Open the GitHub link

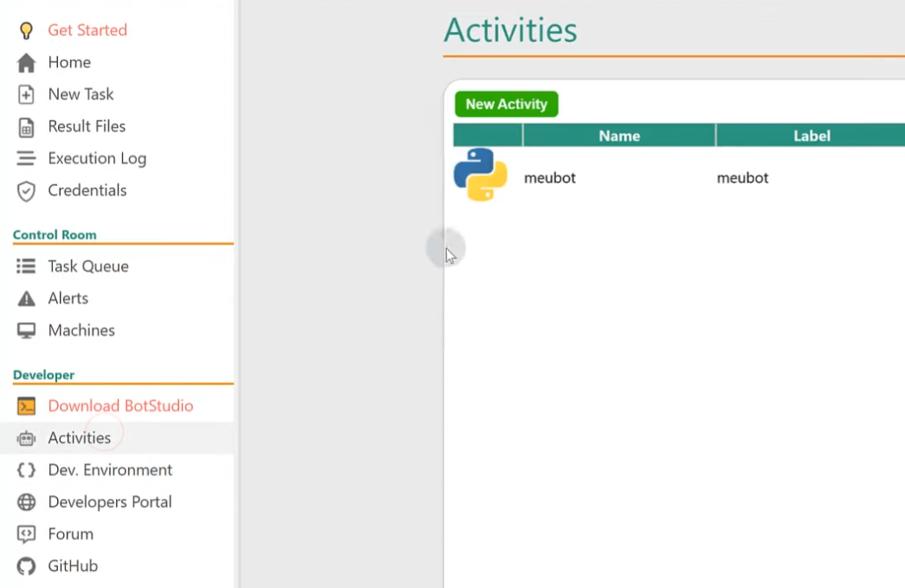(x=73, y=566)
